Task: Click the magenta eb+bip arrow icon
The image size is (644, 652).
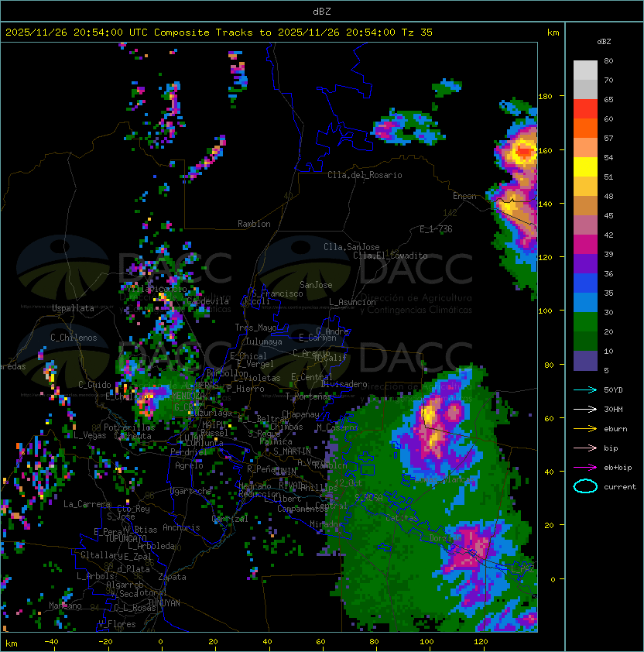Action: (x=585, y=468)
